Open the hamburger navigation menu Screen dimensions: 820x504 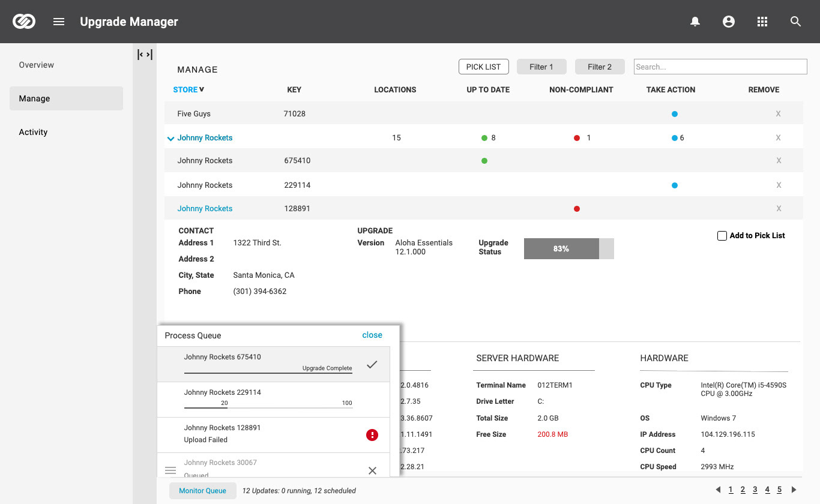(x=59, y=22)
